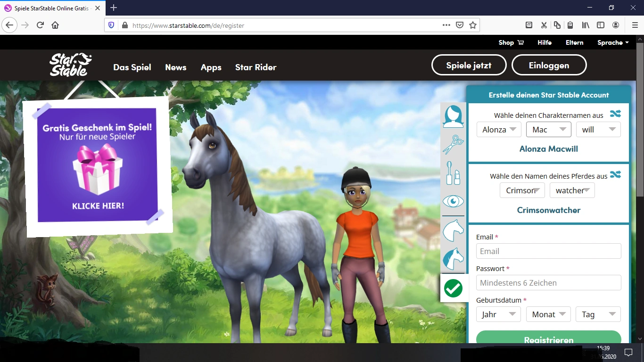The image size is (644, 362).
Task: Bookmark this page with the star
Action: pyautogui.click(x=473, y=25)
